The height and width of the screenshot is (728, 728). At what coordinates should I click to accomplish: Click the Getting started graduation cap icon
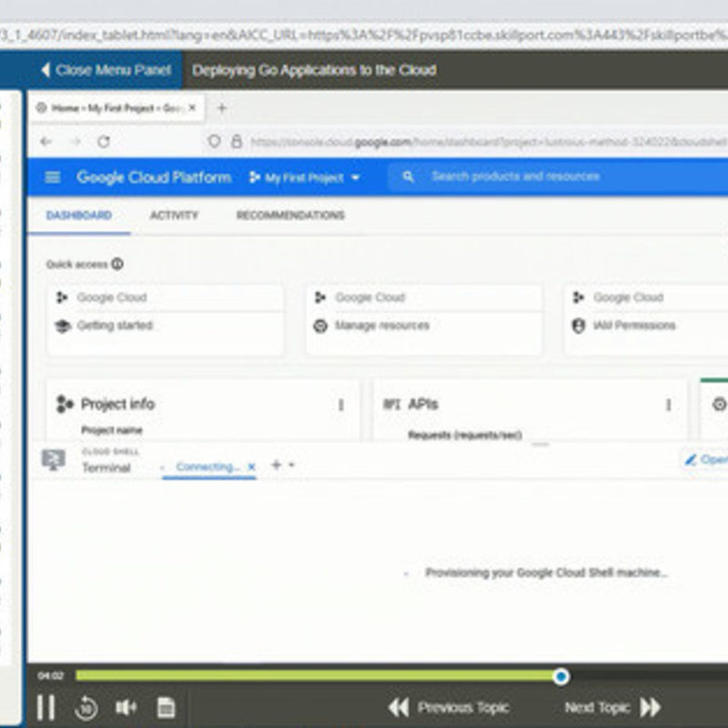point(63,326)
